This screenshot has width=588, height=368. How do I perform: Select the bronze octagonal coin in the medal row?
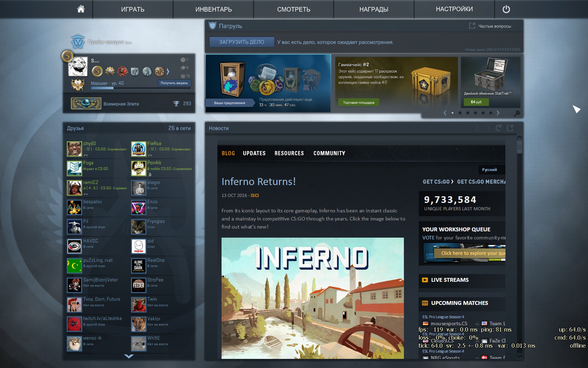(160, 71)
